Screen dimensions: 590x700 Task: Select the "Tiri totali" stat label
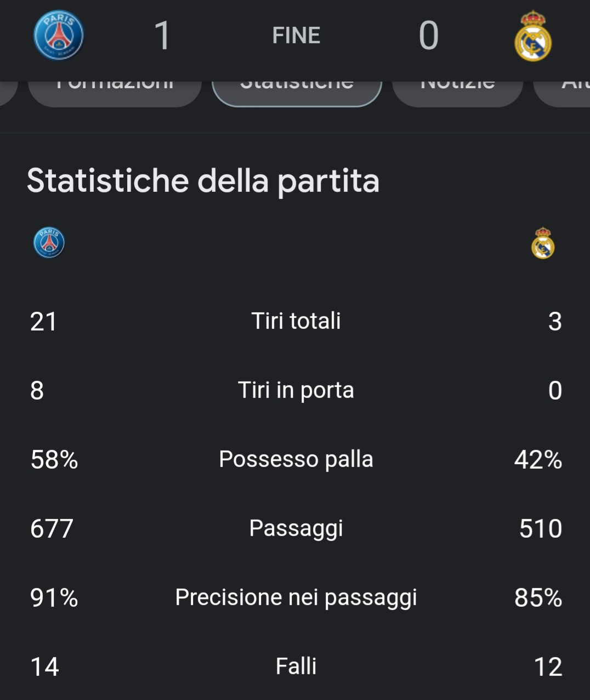coord(296,321)
